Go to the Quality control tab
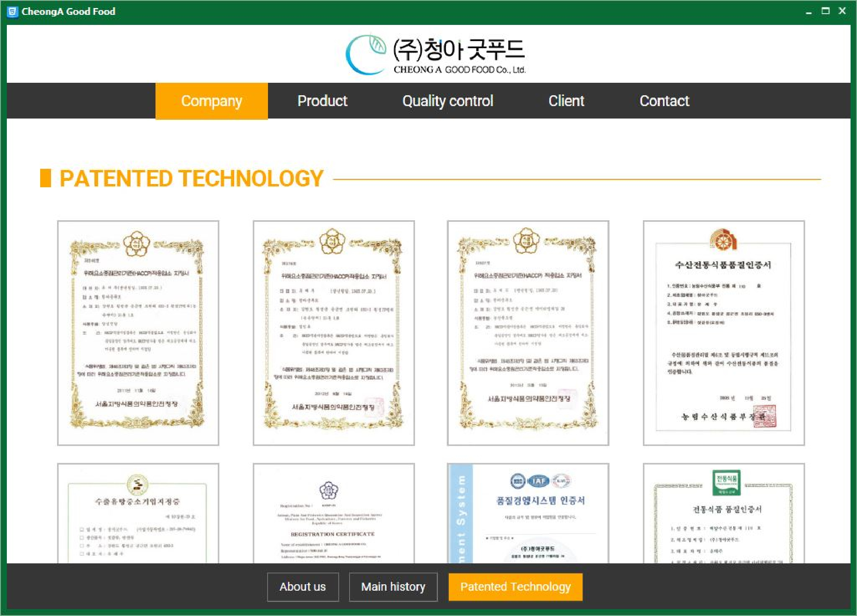This screenshot has width=857, height=616. point(448,101)
